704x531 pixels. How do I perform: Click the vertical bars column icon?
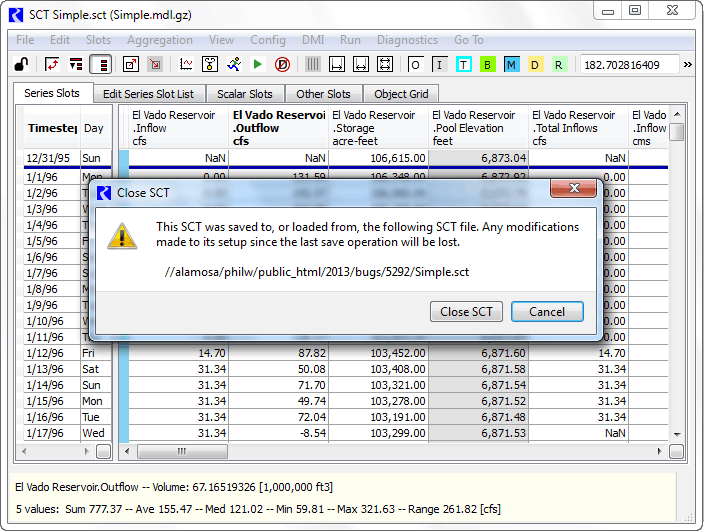[312, 65]
